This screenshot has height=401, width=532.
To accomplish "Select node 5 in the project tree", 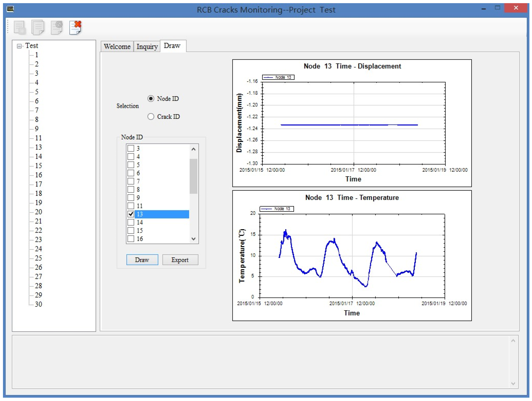I will click(37, 92).
